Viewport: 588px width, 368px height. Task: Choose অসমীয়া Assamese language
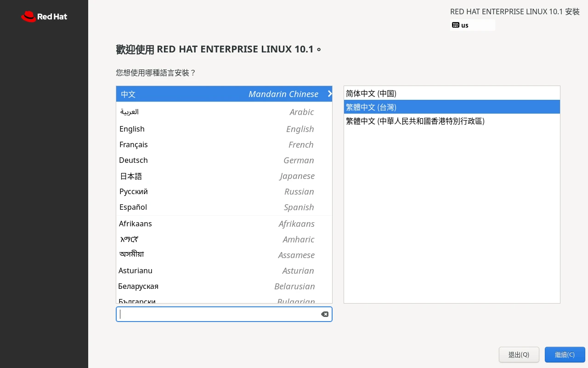click(184, 254)
